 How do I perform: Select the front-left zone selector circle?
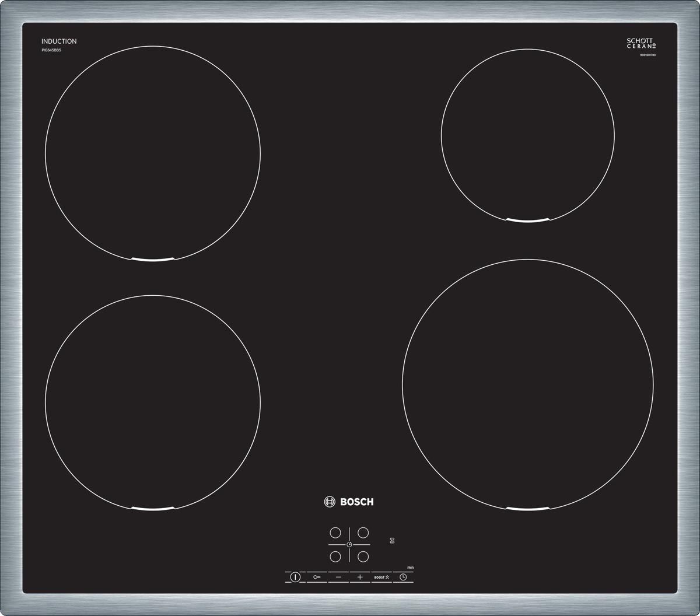click(335, 556)
